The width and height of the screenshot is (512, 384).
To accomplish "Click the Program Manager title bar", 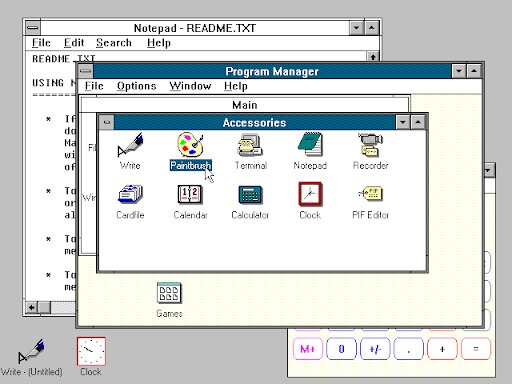I will pyautogui.click(x=272, y=71).
